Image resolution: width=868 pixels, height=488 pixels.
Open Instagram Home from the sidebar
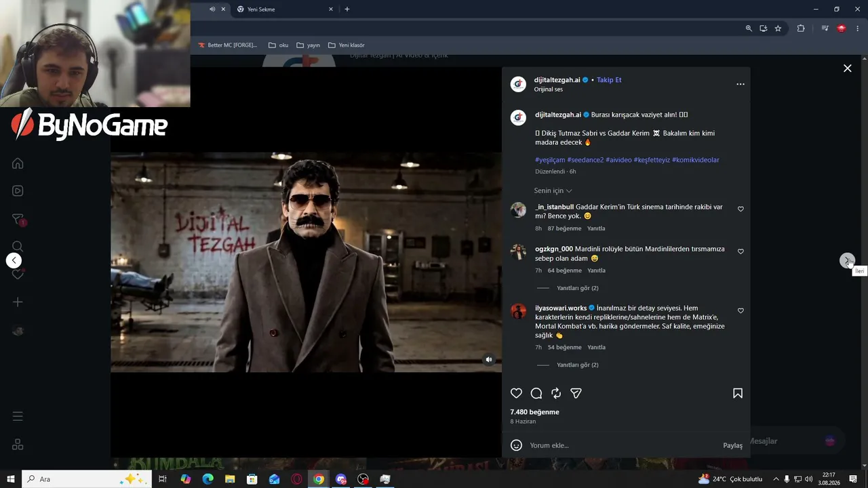tap(18, 163)
